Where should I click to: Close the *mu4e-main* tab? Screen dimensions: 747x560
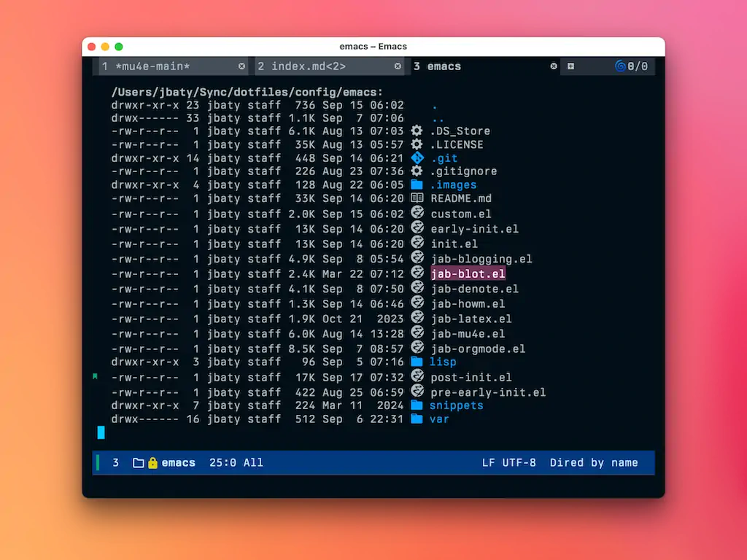[242, 66]
